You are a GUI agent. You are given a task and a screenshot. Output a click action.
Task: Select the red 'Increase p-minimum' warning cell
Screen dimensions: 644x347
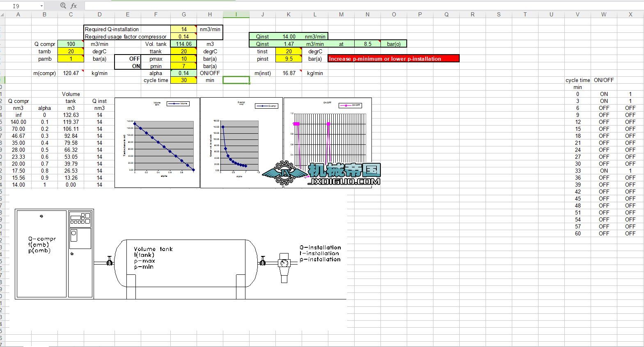pos(394,59)
